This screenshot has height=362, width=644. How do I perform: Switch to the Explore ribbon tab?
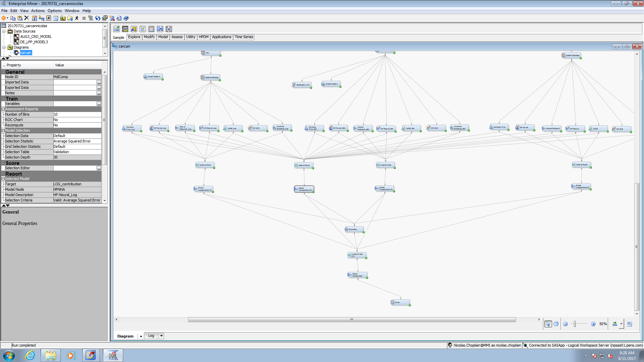[134, 37]
